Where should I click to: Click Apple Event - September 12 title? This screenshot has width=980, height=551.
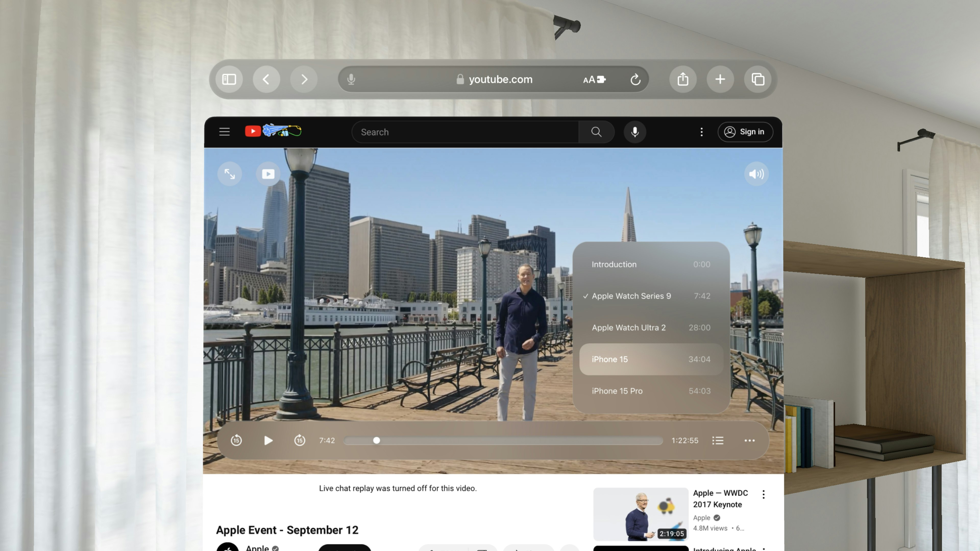[x=287, y=530]
